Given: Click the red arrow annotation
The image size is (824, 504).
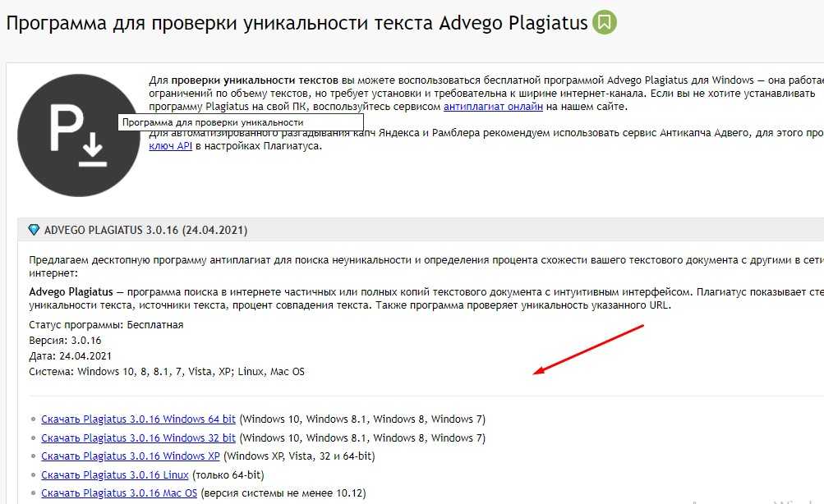Looking at the screenshot, I should click(x=588, y=350).
